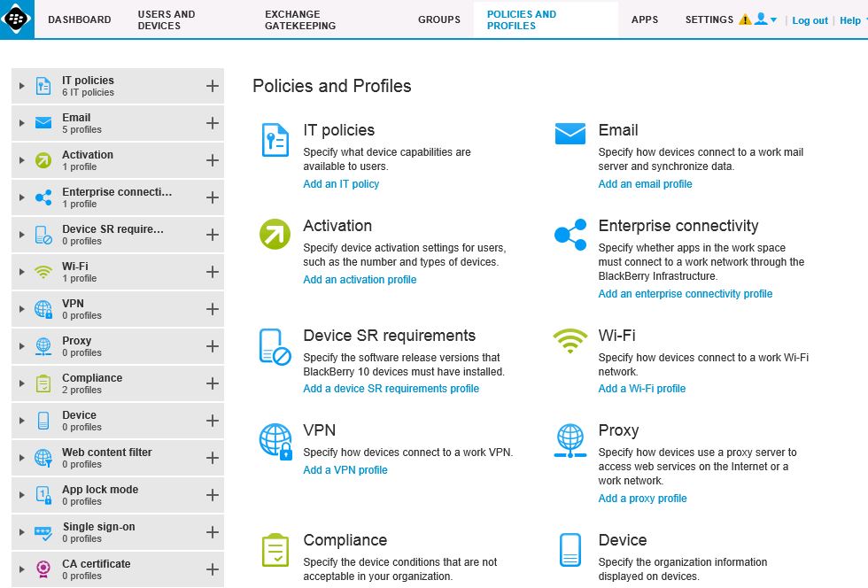Screen dimensions: 868x588
Task: Click the Single sign-on sidebar icon
Action: 43,533
